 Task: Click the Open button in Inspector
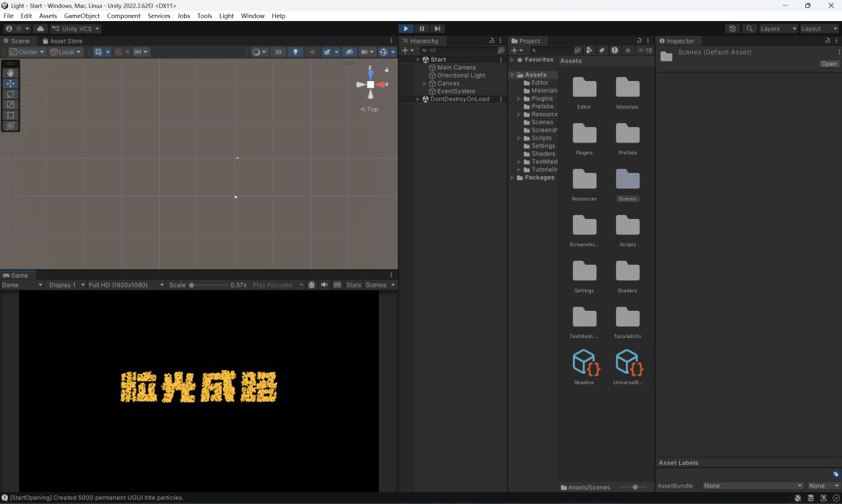[x=829, y=63]
